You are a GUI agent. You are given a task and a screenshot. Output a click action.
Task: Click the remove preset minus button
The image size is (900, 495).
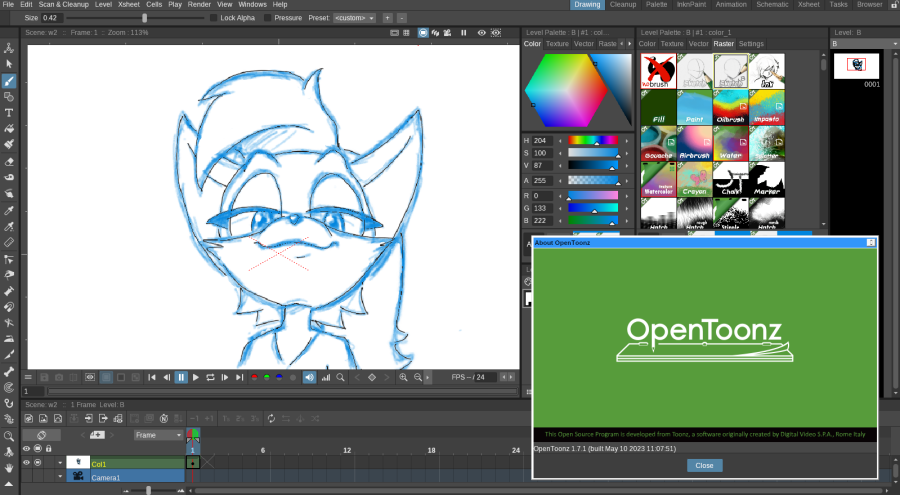pyautogui.click(x=402, y=18)
